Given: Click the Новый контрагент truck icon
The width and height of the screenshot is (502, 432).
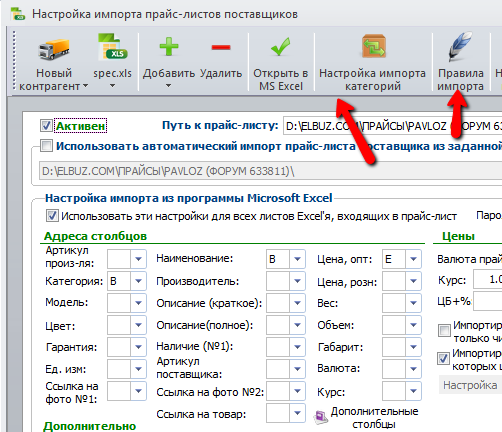Looking at the screenshot, I should pyautogui.click(x=54, y=48).
